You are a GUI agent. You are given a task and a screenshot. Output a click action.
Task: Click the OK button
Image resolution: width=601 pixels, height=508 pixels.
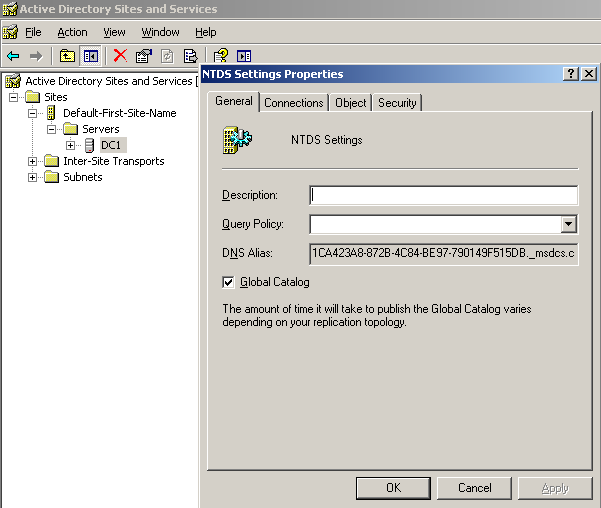pos(393,488)
